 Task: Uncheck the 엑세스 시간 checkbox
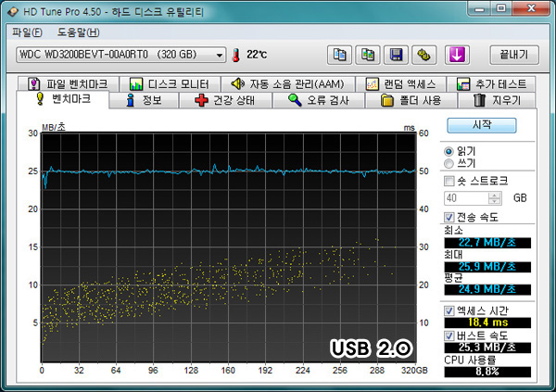click(450, 310)
